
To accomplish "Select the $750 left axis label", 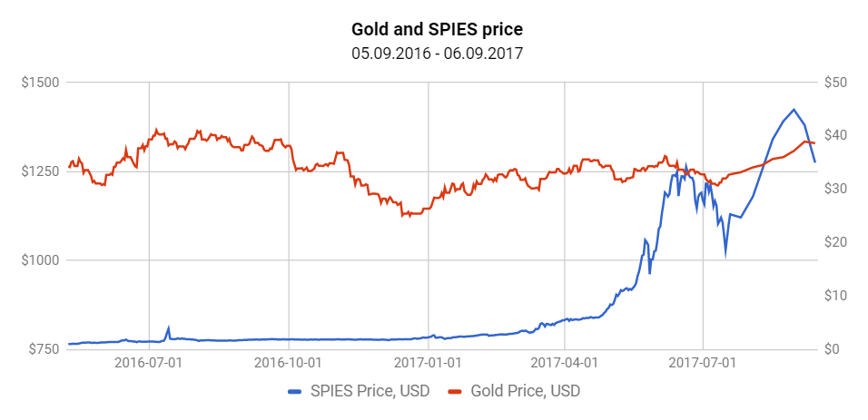I will tap(44, 349).
